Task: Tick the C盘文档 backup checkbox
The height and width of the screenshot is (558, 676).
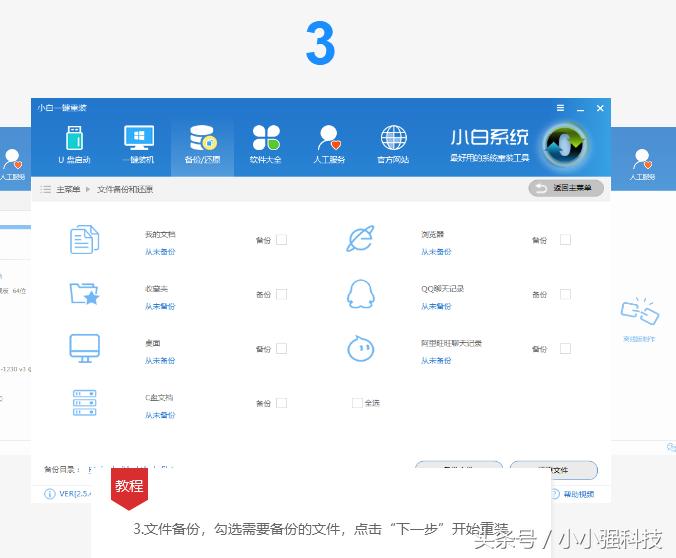Action: point(282,403)
